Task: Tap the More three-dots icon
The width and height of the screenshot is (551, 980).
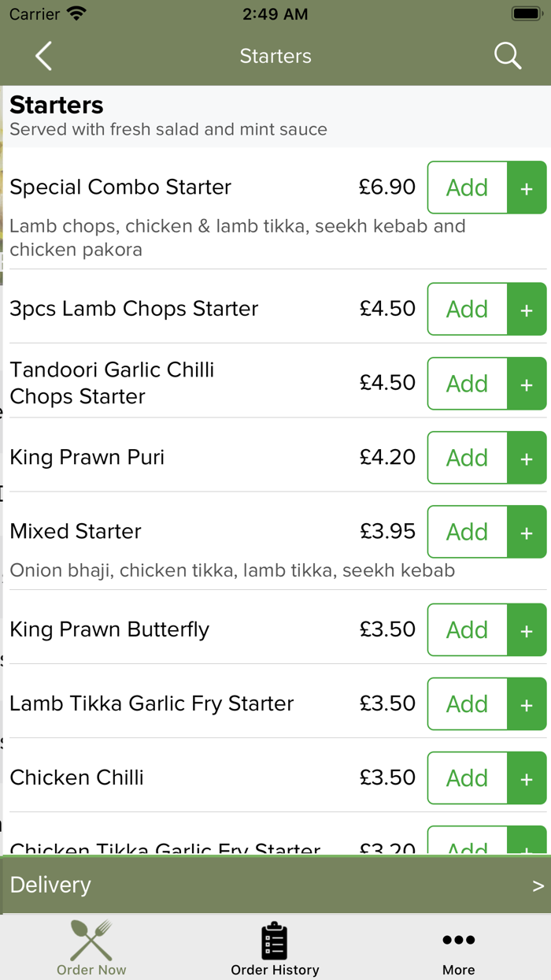Action: click(458, 940)
